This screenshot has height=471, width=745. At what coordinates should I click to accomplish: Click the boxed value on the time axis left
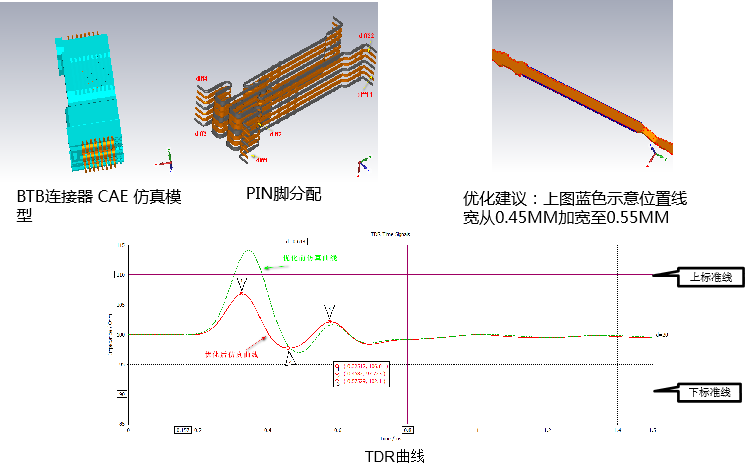183,429
